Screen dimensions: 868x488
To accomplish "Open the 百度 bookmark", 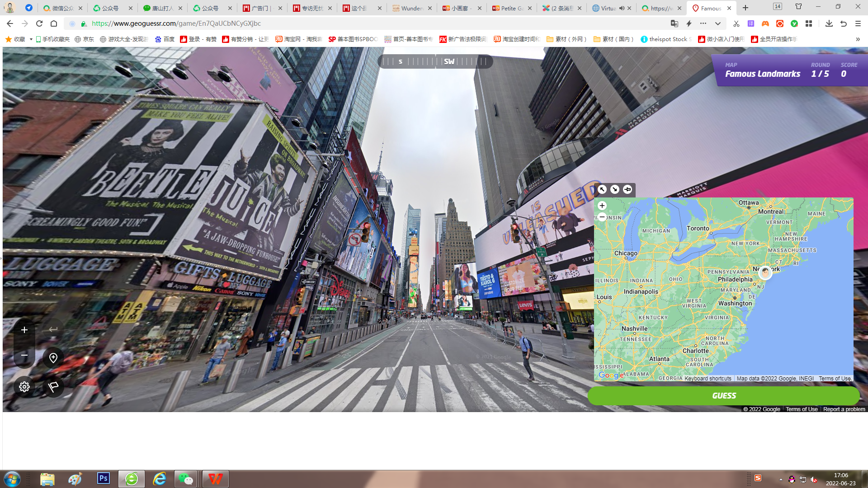I will 165,39.
